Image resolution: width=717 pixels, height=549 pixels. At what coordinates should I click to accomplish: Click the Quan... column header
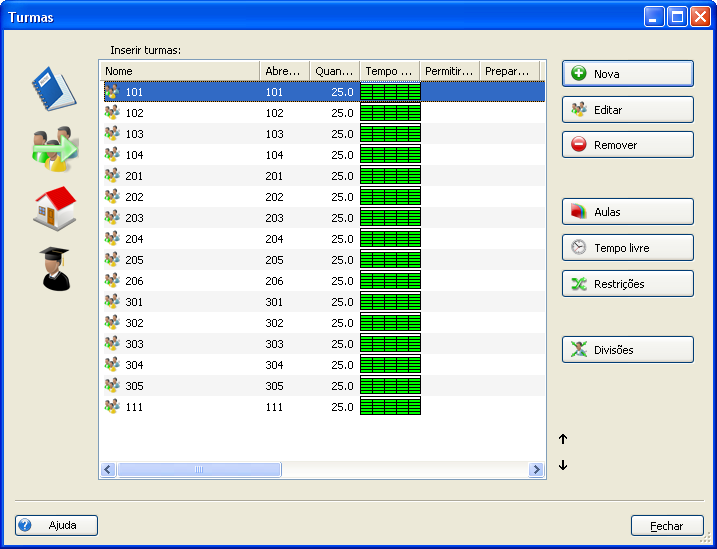[x=334, y=71]
